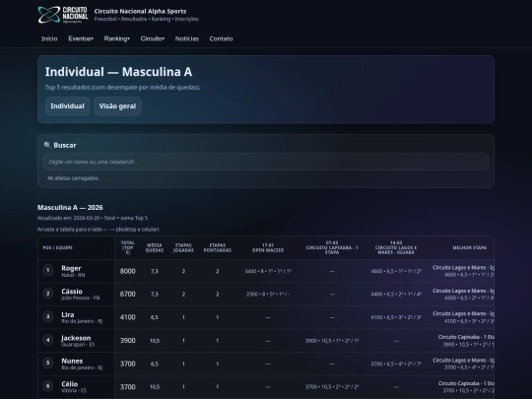This screenshot has width=532, height=399.
Task: Click position badge 1 next to Roger
Action: point(48,270)
